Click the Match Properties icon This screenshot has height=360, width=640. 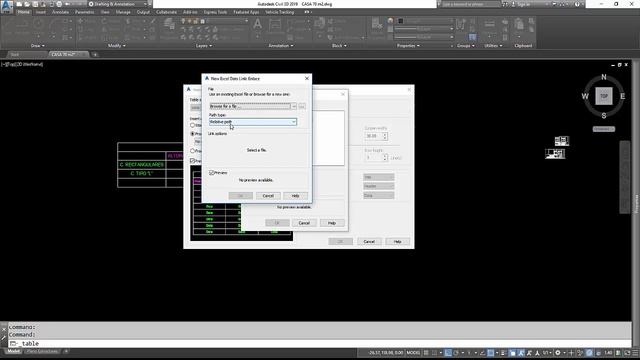tap(377, 25)
